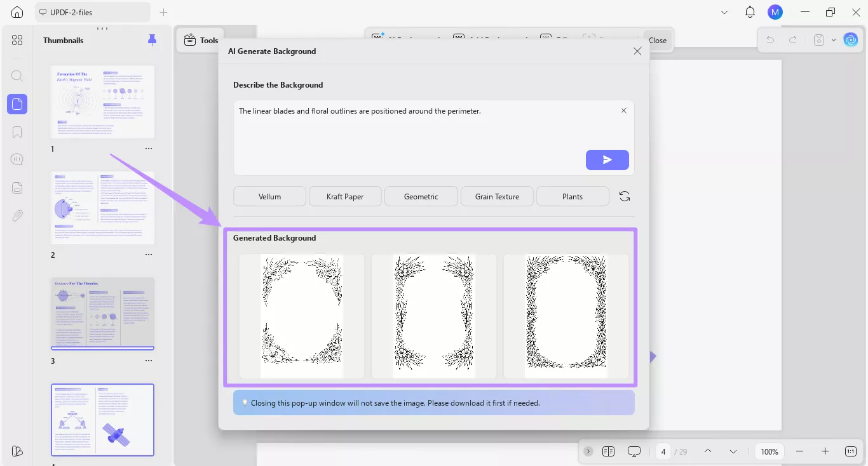Open the layers icon at sidebar bottom

(x=17, y=451)
